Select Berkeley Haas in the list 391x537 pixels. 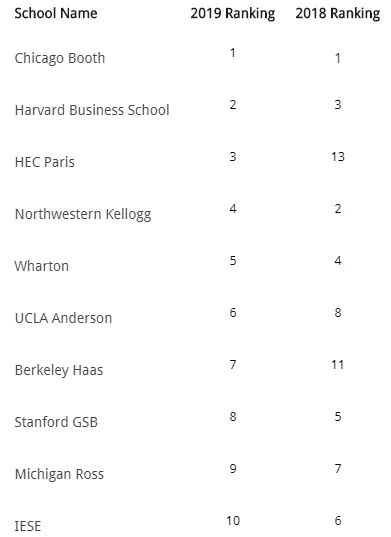point(59,370)
